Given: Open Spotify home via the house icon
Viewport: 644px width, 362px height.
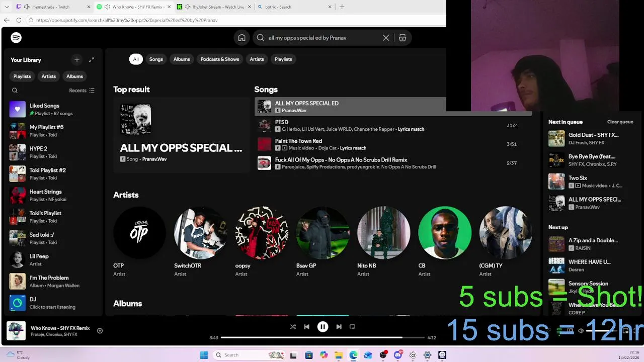Looking at the screenshot, I should coord(242,38).
